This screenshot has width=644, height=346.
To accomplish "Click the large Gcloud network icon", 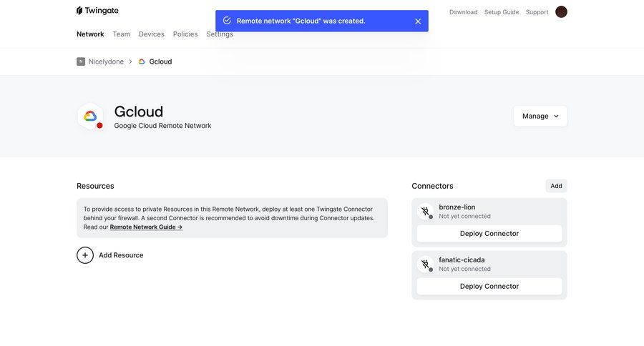I will 90,117.
